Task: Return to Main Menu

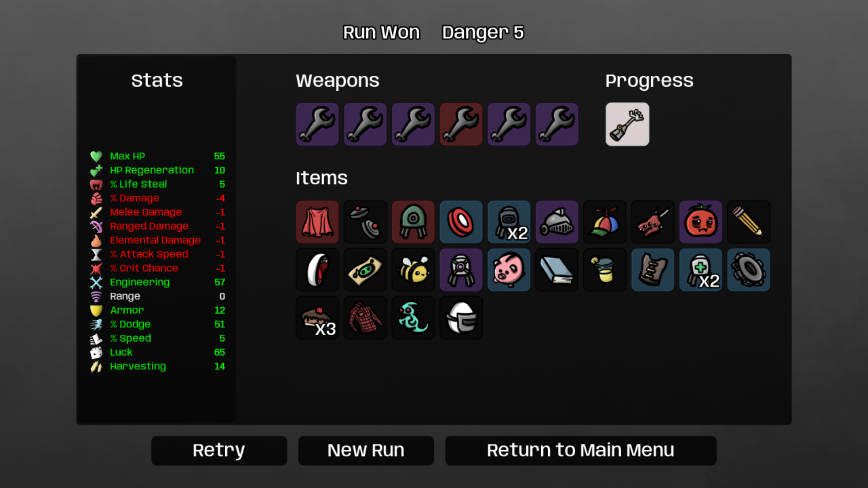Action: 580,451
